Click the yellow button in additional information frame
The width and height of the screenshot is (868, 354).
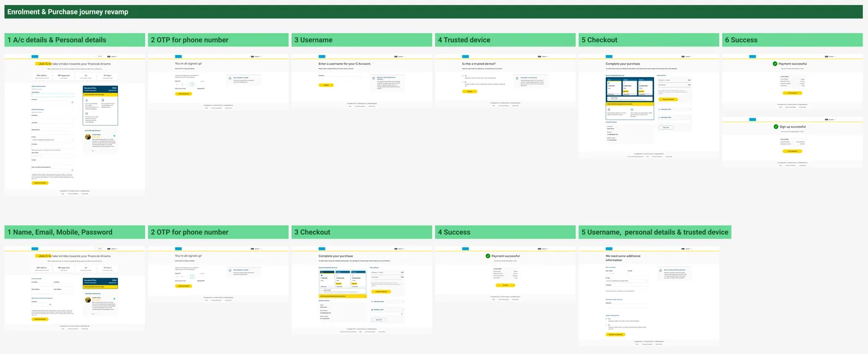pyautogui.click(x=616, y=334)
